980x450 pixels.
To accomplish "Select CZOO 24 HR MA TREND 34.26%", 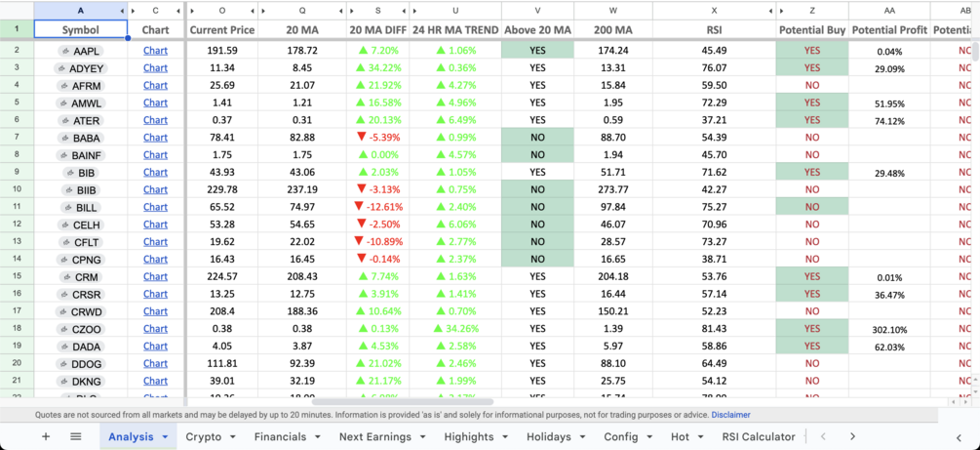I will pos(455,329).
